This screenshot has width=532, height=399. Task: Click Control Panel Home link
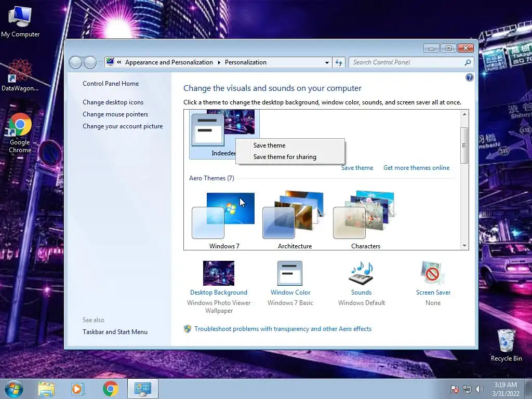tap(111, 84)
